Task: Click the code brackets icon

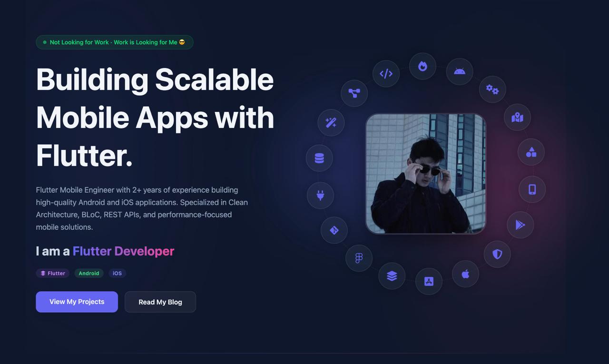Action: (386, 74)
